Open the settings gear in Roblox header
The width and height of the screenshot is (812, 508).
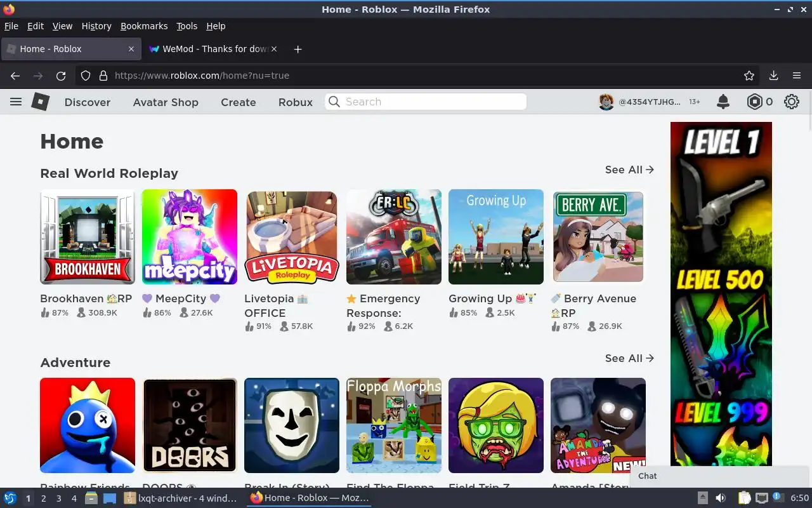(791, 102)
